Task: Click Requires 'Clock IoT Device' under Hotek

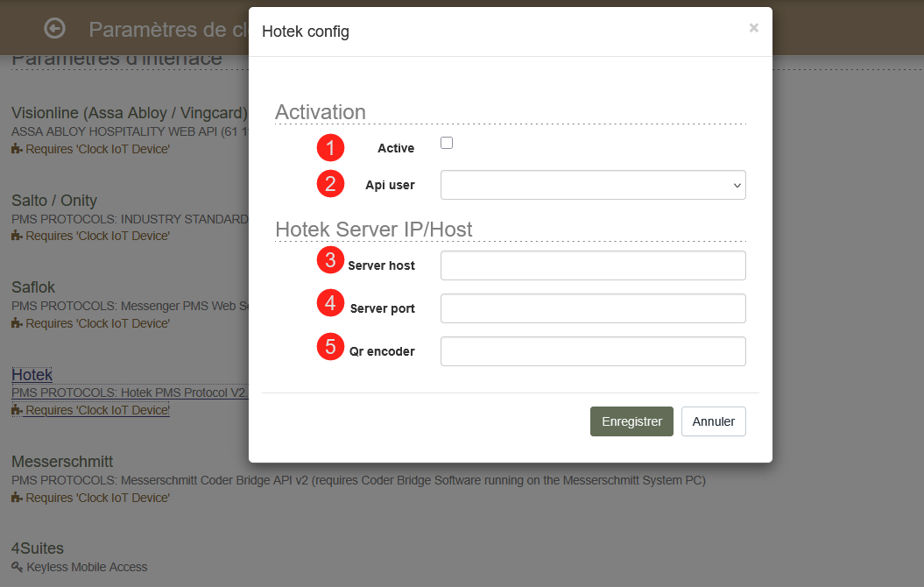Action: click(x=97, y=410)
